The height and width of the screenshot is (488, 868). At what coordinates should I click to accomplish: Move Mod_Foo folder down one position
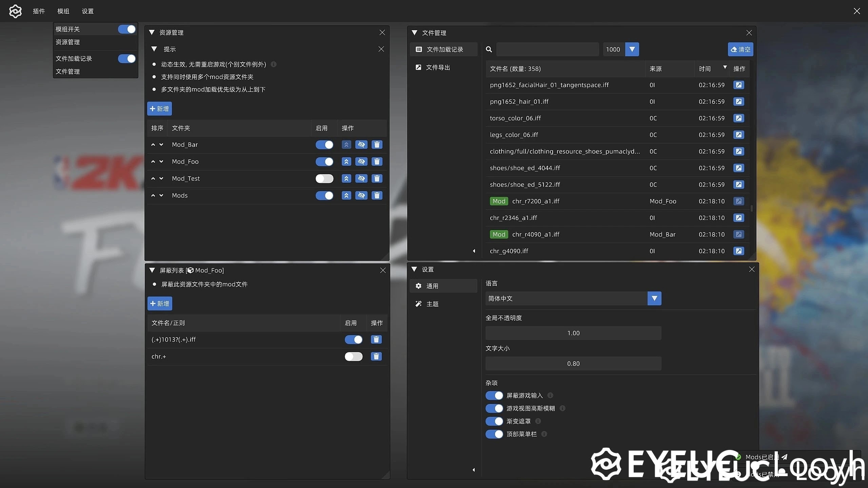161,162
